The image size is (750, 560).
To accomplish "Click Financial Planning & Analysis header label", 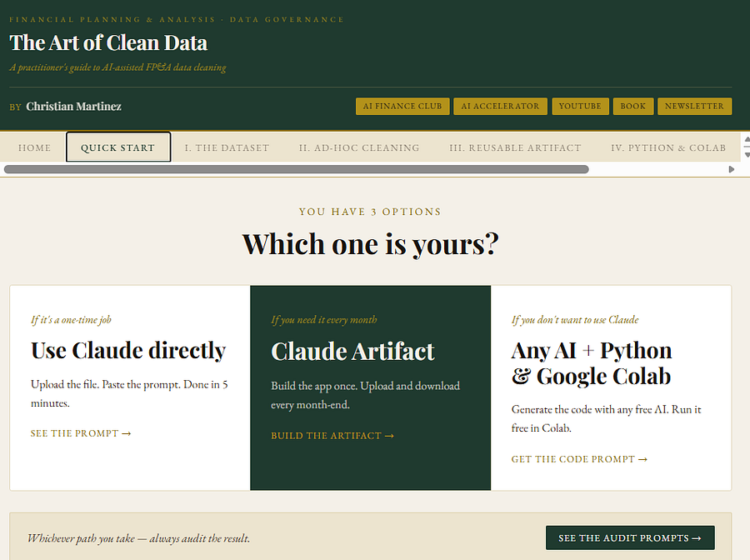I will pos(177,20).
